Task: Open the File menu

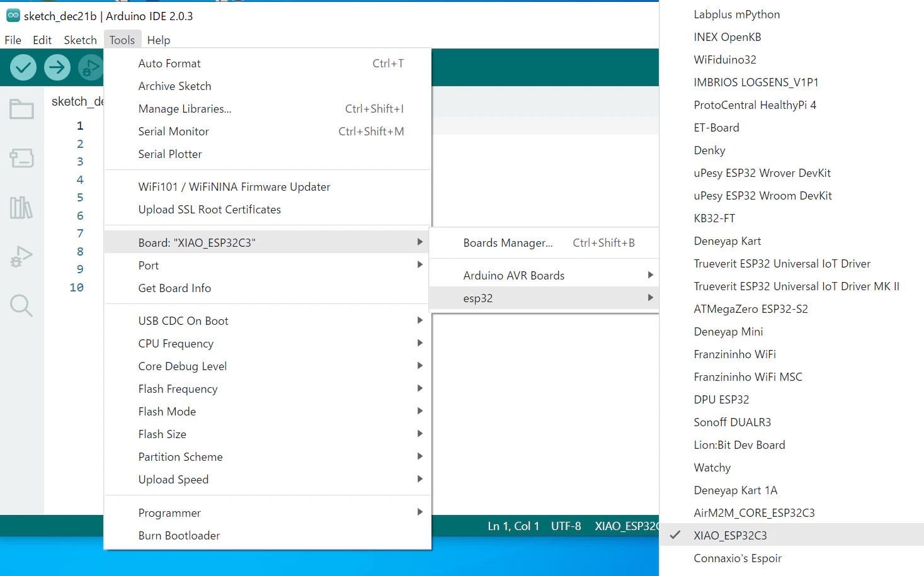Action: 13,40
